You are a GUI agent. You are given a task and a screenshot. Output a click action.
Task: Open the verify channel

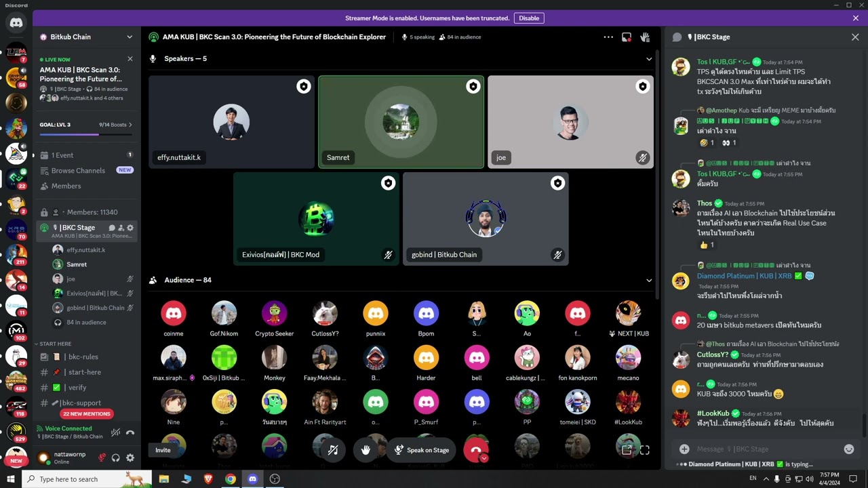coord(87,388)
